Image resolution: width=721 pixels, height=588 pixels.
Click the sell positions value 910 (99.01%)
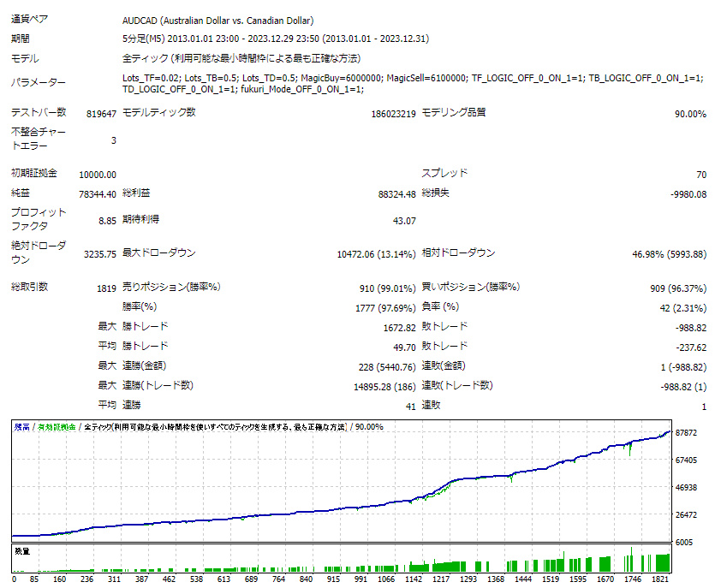[x=388, y=288]
